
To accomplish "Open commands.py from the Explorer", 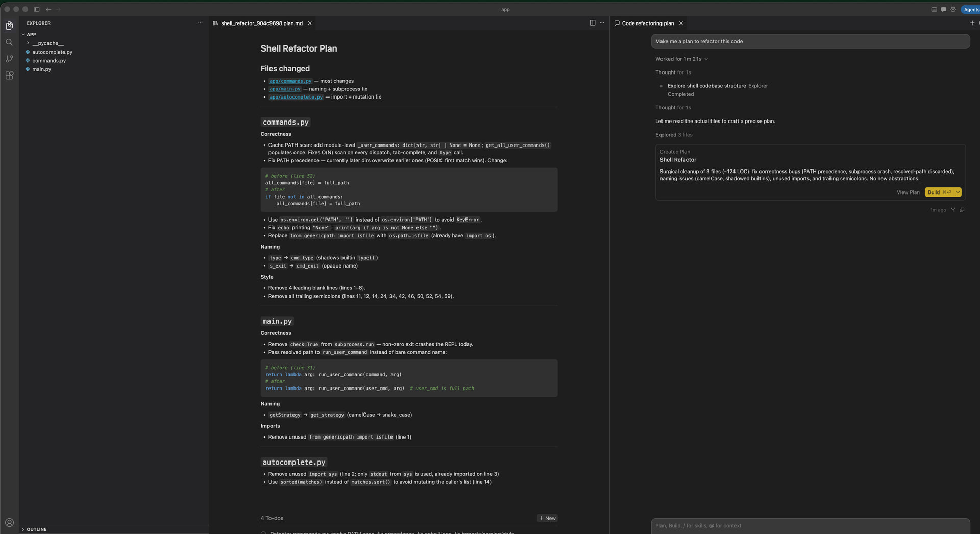I will point(49,61).
